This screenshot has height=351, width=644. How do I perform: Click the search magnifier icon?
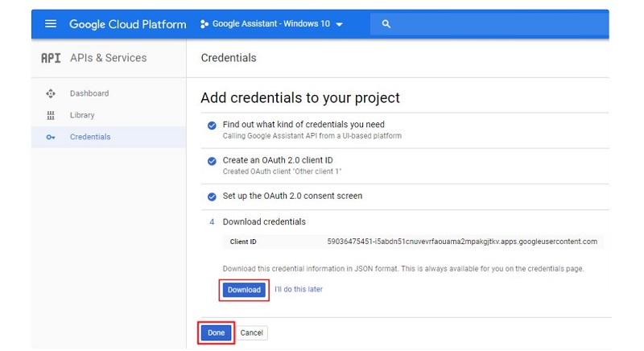[x=386, y=24]
